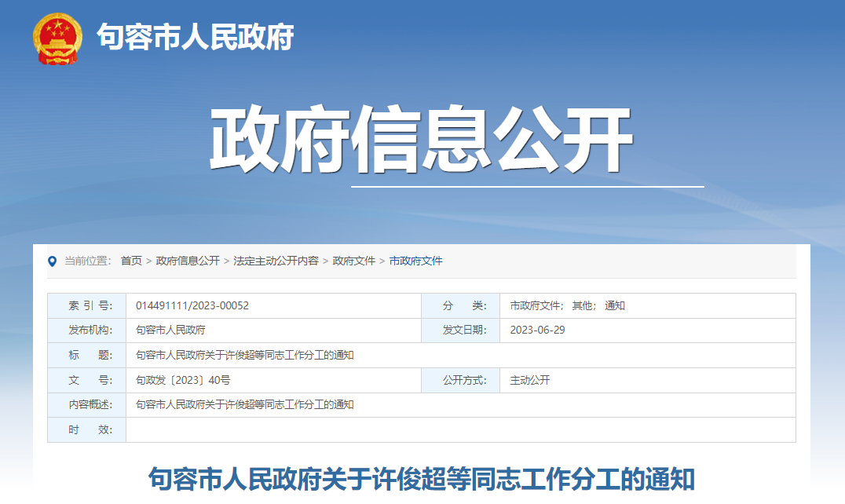The image size is (845, 504).
Task: Click the 内容概述 label cell
Action: pyautogui.click(x=86, y=405)
